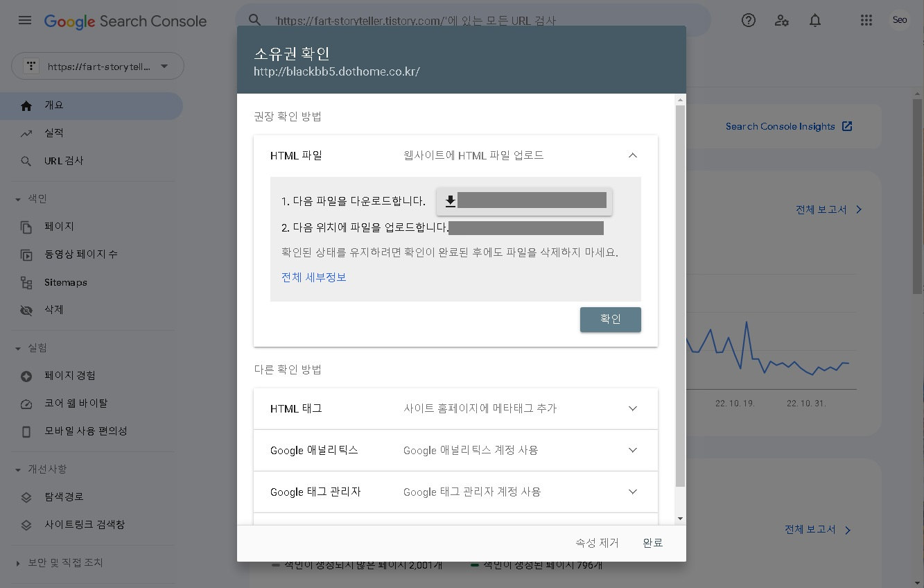This screenshot has height=588, width=924.
Task: Click the magnifier icon beside URL 검사
Action: pyautogui.click(x=26, y=161)
